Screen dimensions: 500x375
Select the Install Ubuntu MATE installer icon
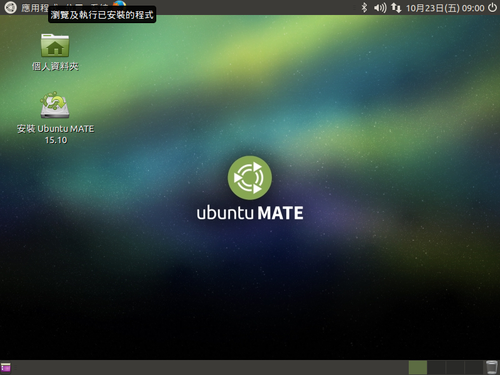pyautogui.click(x=55, y=105)
